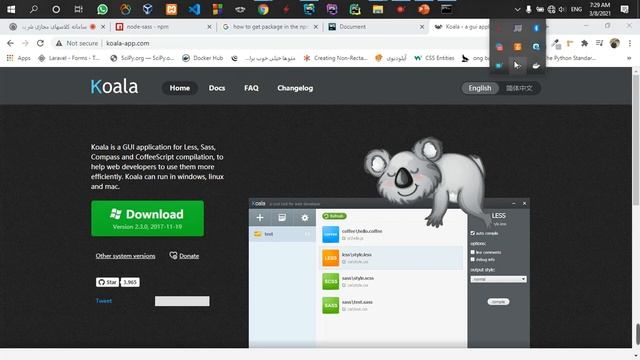Click the Koala logo
The height and width of the screenshot is (360, 640).
pos(114,87)
